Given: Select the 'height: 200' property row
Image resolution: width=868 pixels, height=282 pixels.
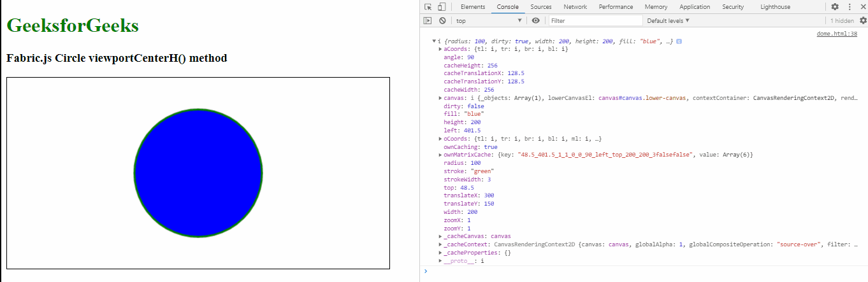Looking at the screenshot, I should [462, 122].
